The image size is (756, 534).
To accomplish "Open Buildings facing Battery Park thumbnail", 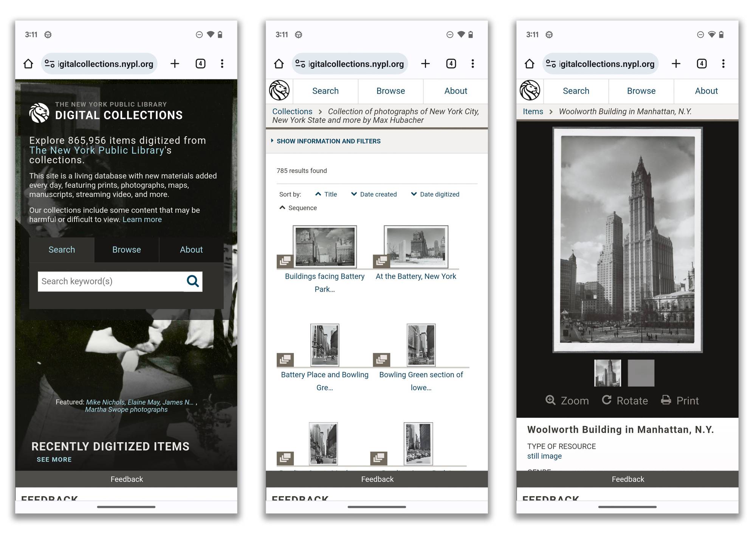I will click(325, 246).
